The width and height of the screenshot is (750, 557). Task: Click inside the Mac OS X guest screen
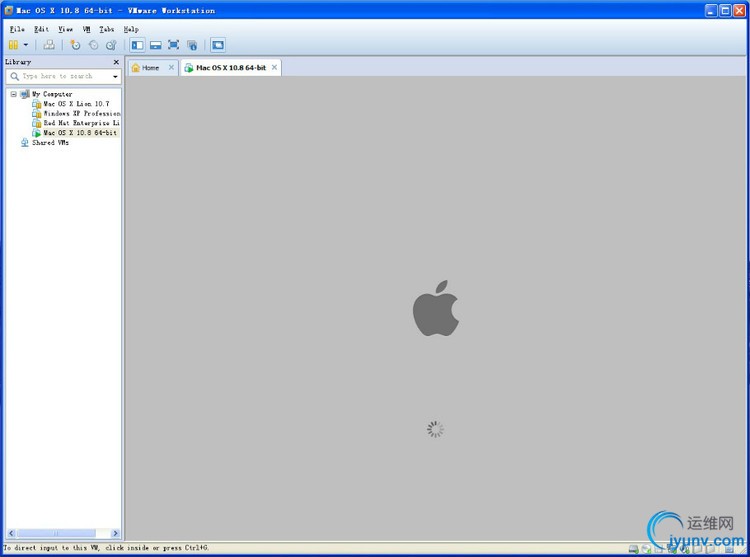(435, 308)
